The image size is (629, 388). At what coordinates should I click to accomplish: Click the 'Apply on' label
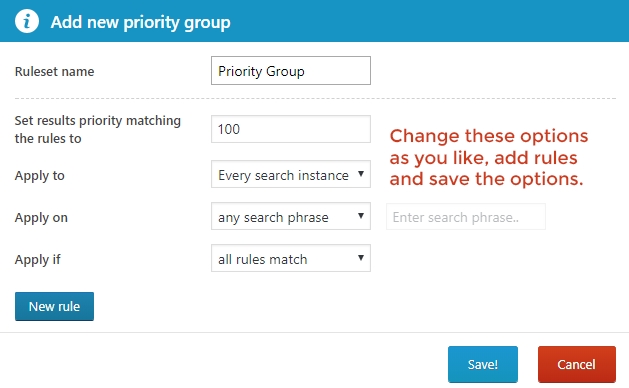[41, 217]
